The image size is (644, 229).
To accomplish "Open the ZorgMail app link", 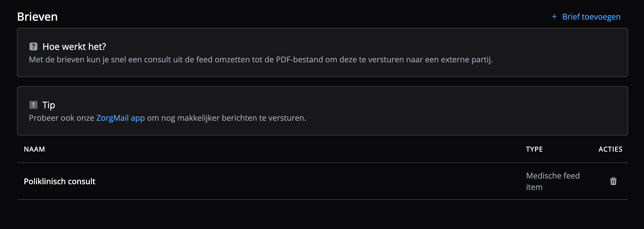I will 120,118.
